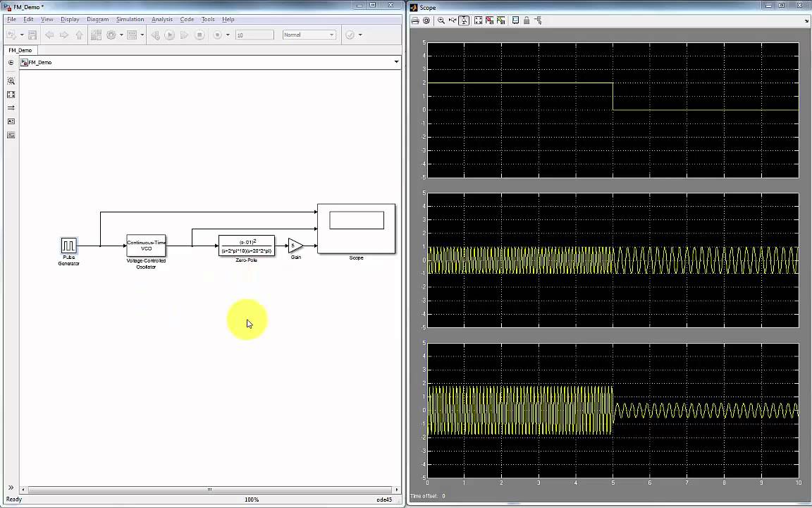812x508 pixels.
Task: Open the Normal simulation mode dropdown
Action: pos(309,35)
